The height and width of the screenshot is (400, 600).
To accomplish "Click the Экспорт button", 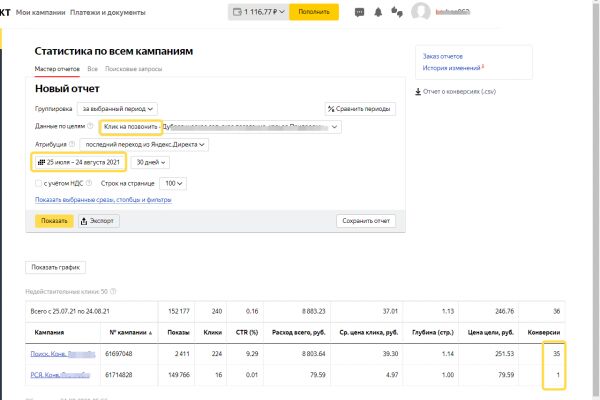I will point(99,221).
